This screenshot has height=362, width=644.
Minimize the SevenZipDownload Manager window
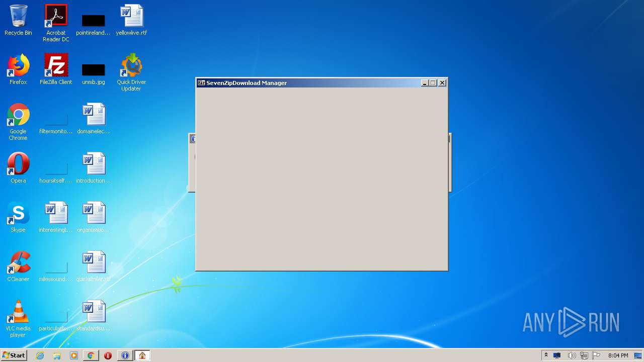click(x=425, y=83)
